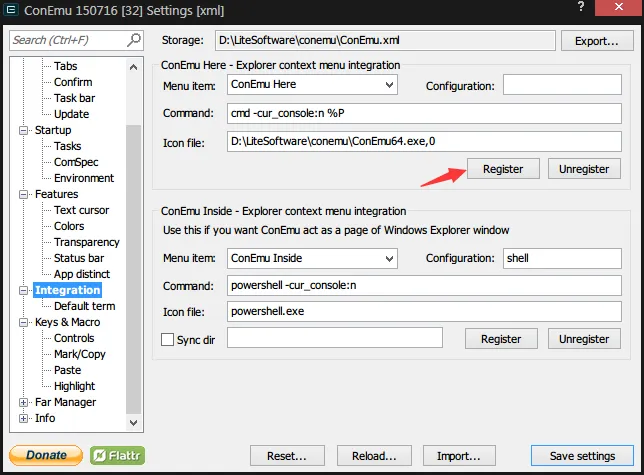This screenshot has height=475, width=644.
Task: Open the Task bar settings page
Action: (x=74, y=98)
